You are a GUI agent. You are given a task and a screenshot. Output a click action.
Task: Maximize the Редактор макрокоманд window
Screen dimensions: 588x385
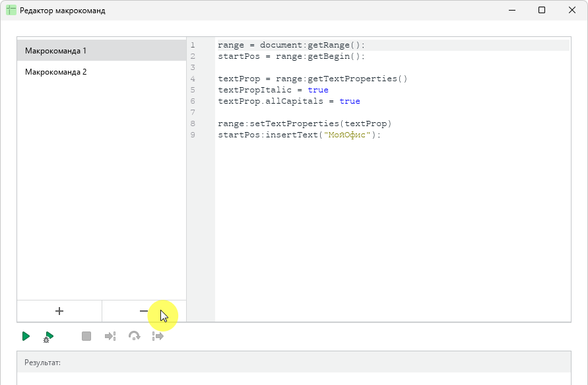click(x=542, y=10)
